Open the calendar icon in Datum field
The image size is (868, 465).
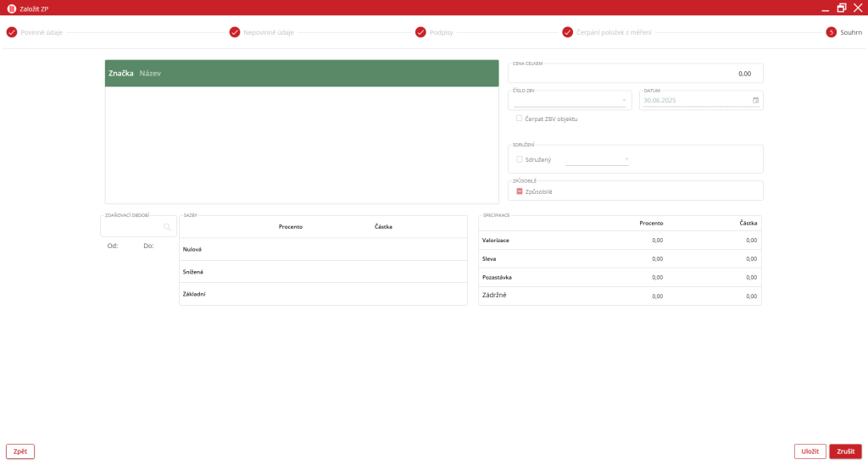(755, 100)
